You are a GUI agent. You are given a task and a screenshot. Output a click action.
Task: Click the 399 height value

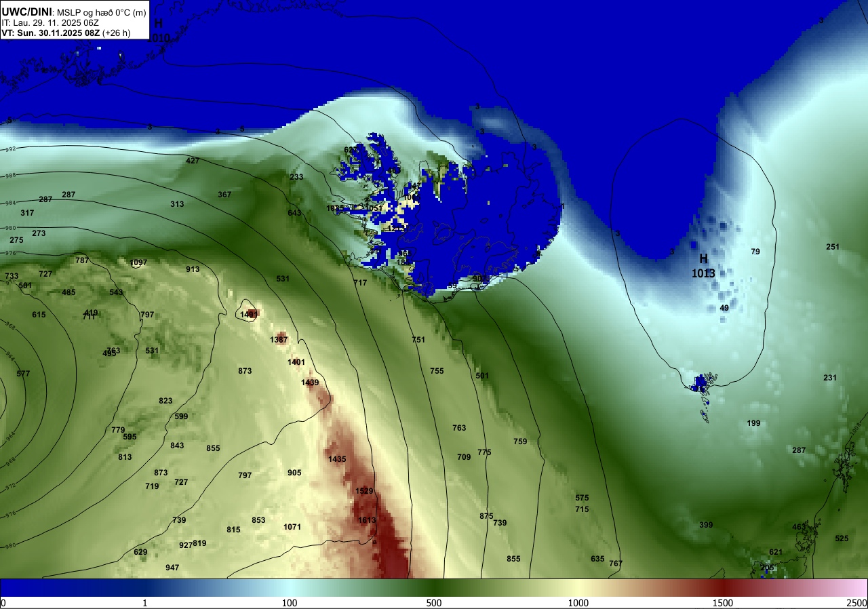coord(706,525)
